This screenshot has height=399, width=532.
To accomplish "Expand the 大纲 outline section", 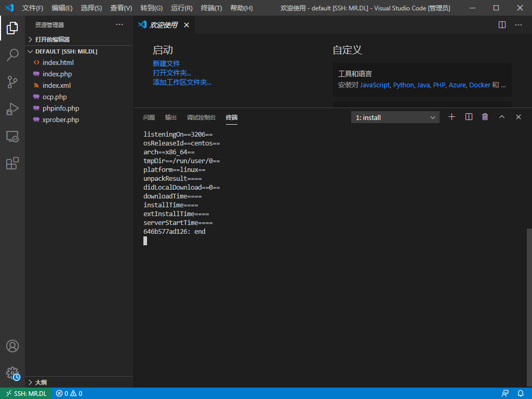I will click(x=79, y=382).
